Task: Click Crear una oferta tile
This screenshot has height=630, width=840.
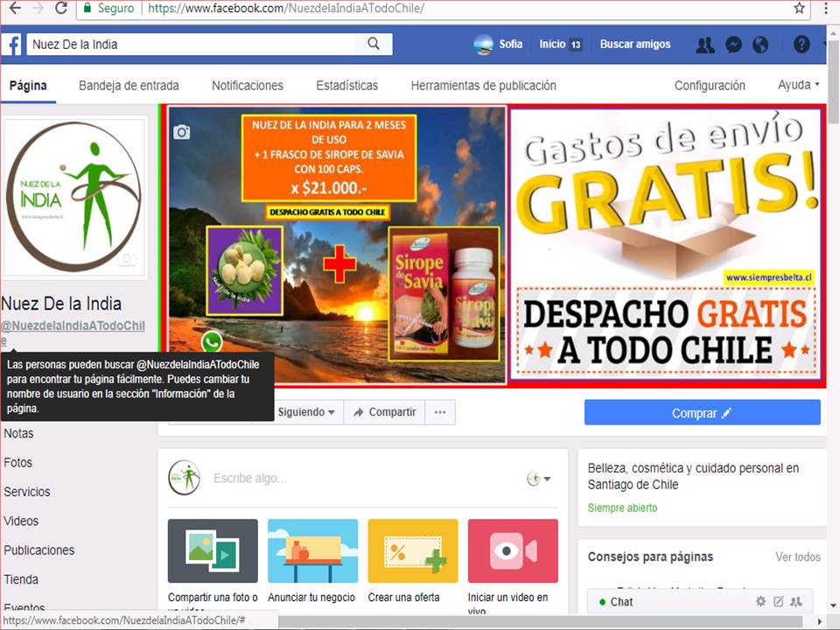Action: pos(412,551)
